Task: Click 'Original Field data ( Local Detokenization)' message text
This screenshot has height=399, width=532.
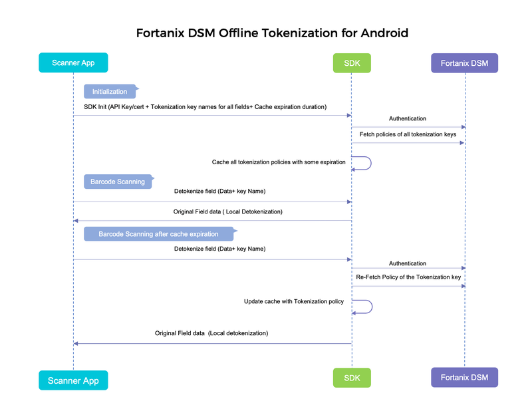Action: coord(227,211)
